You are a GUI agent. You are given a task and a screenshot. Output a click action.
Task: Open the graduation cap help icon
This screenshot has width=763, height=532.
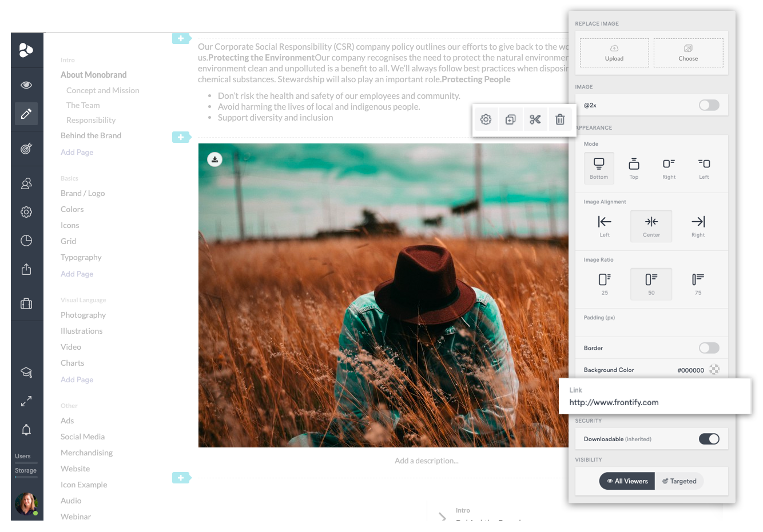coord(26,373)
